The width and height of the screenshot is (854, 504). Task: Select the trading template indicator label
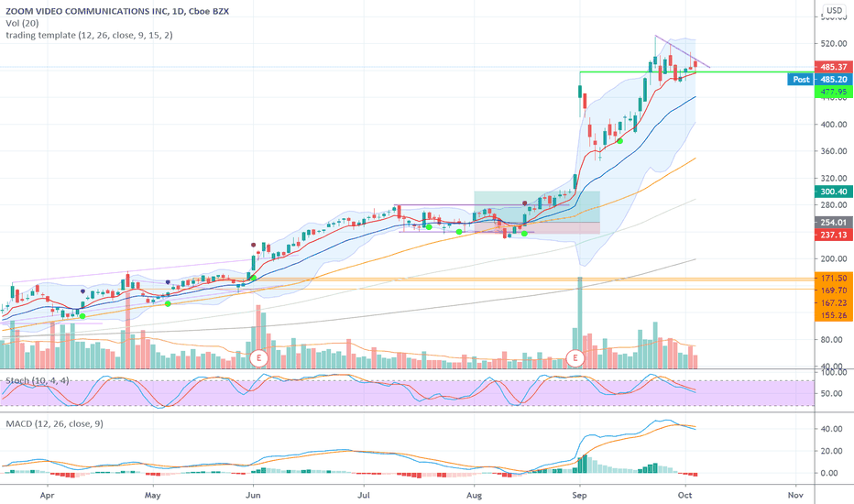(x=89, y=35)
